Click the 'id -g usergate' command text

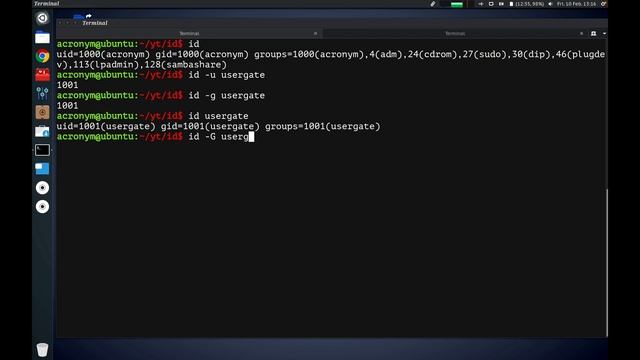(227, 96)
